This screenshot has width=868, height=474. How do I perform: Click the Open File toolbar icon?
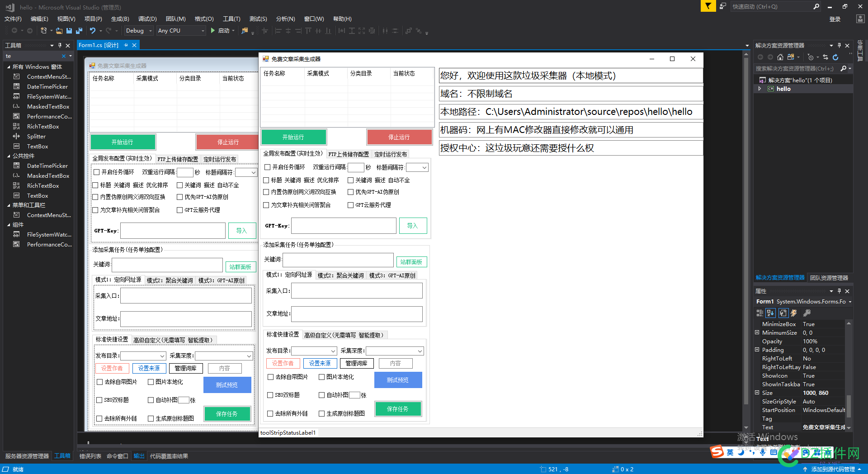(x=59, y=31)
